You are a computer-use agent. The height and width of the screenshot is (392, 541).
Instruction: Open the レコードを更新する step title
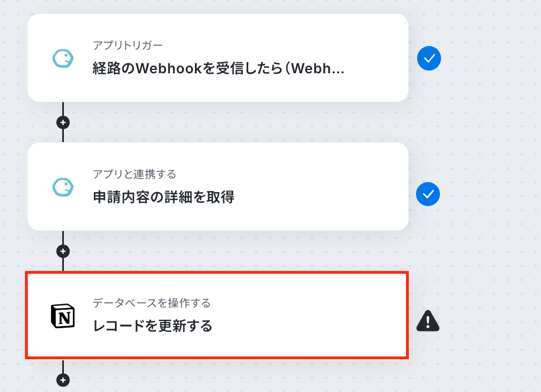click(x=153, y=326)
